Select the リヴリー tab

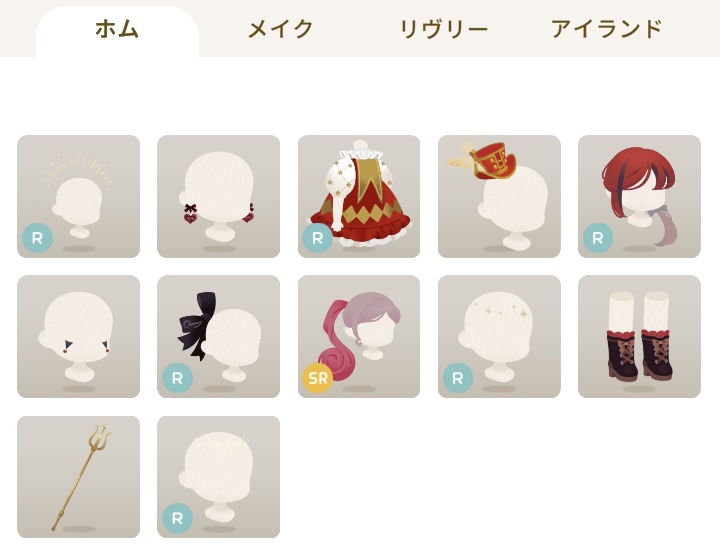pos(443,29)
